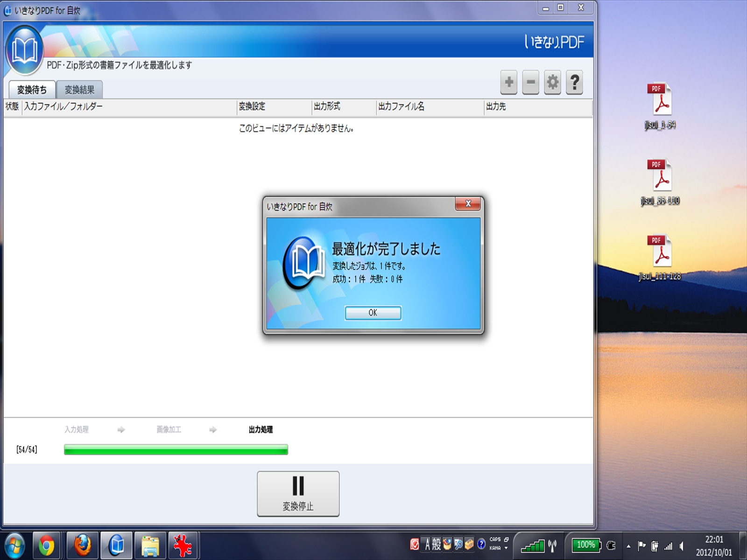
Task: Select the jisui_55-110 PDF desktop icon
Action: point(660,182)
